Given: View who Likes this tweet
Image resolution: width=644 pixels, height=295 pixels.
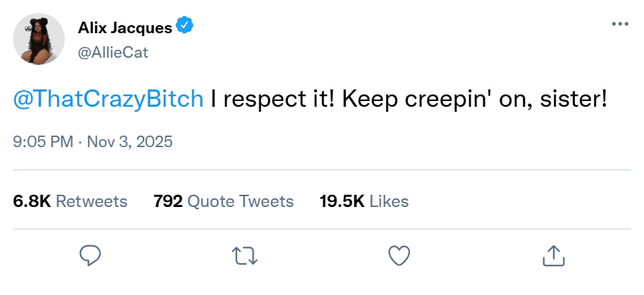Looking at the screenshot, I should [389, 201].
